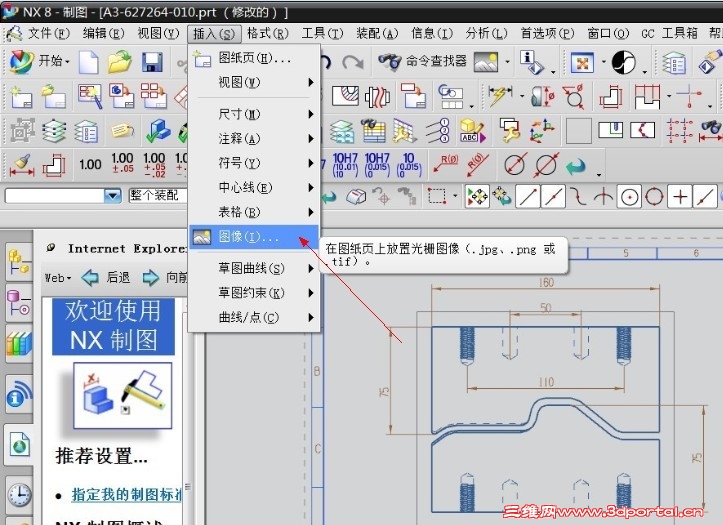Viewport: 723px width, 525px height.
Task: Click the 110 dimension in the drawing
Action: click(x=546, y=382)
